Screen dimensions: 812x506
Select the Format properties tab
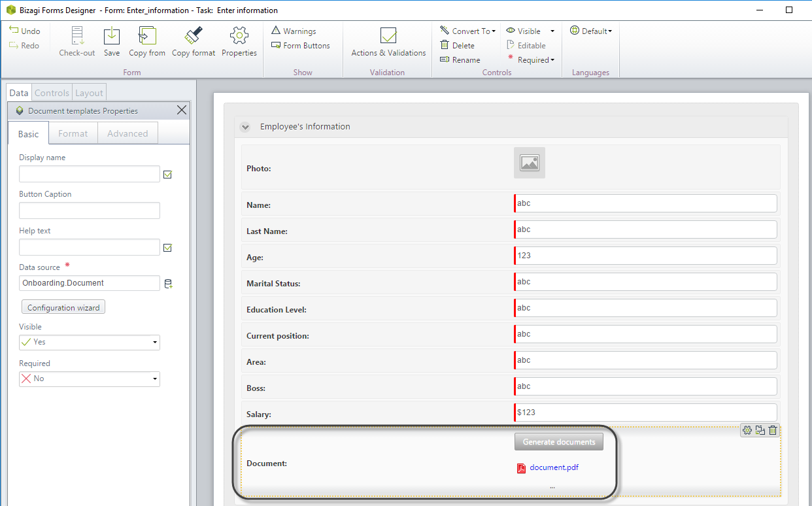click(73, 133)
